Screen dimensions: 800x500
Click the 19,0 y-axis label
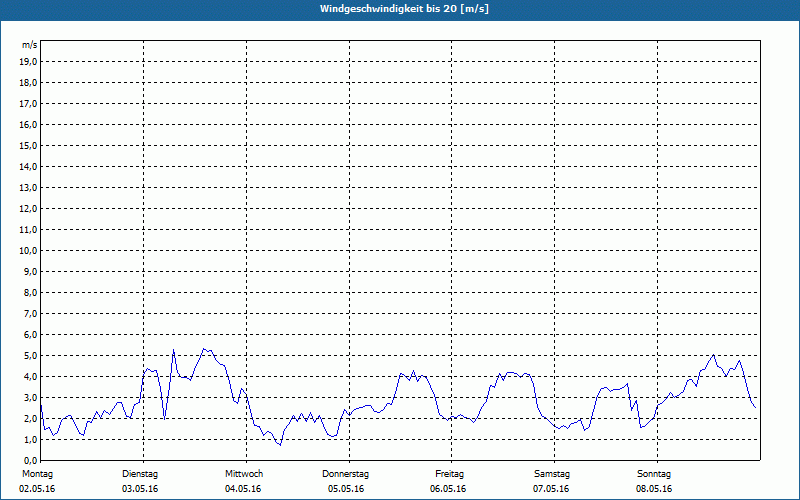pos(28,62)
